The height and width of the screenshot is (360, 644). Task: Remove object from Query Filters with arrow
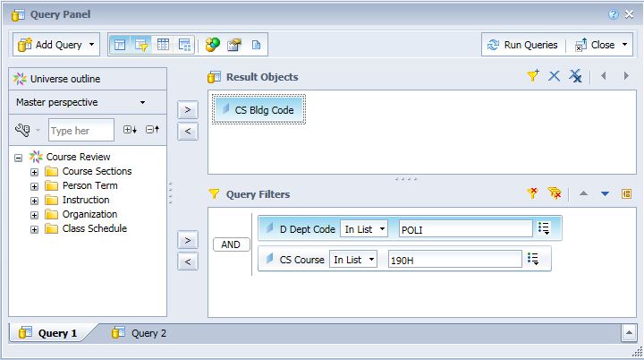coord(188,261)
